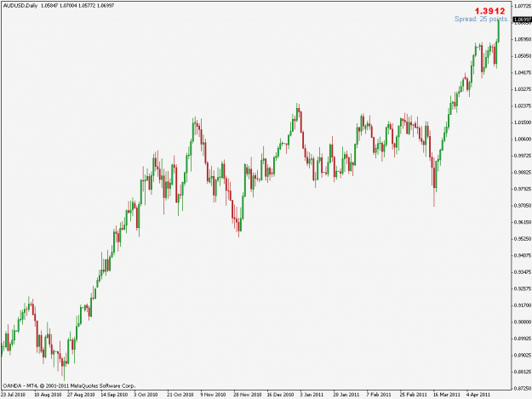Select the 0.87250 price axis label

click(x=523, y=389)
